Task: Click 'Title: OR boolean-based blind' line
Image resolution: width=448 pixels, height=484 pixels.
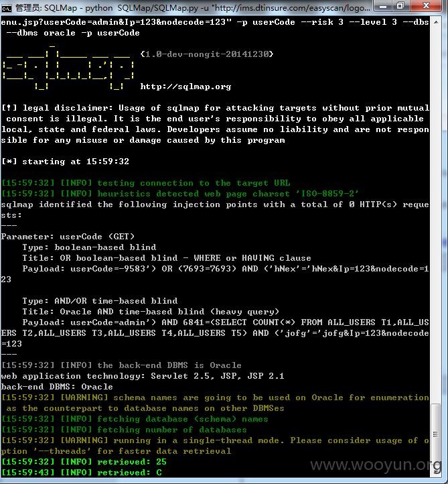Action: pos(167,258)
